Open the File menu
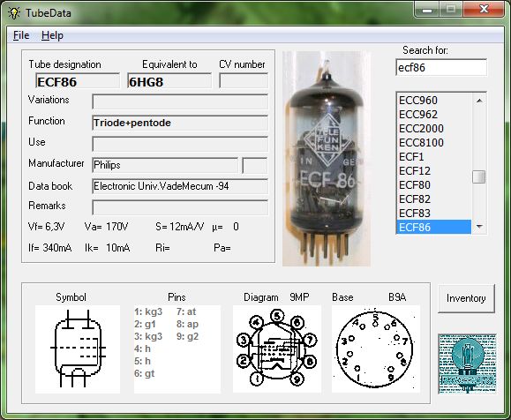 coord(21,35)
